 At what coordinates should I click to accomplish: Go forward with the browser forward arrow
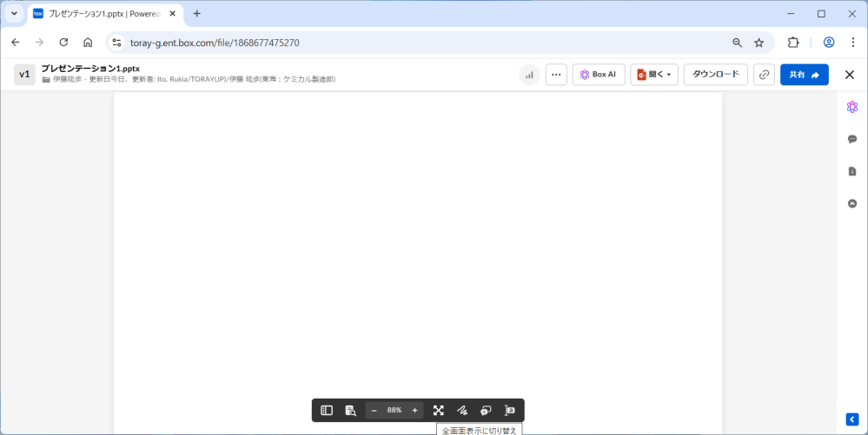point(39,43)
